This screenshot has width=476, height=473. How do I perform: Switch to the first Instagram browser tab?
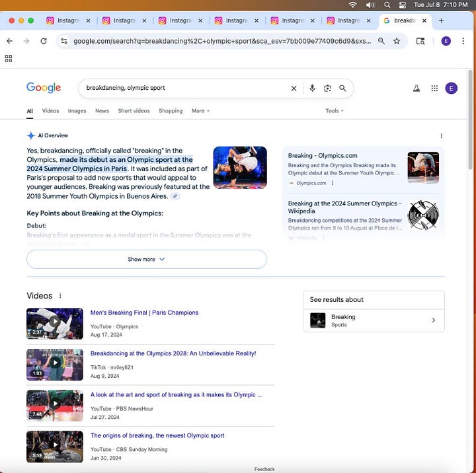[x=68, y=20]
